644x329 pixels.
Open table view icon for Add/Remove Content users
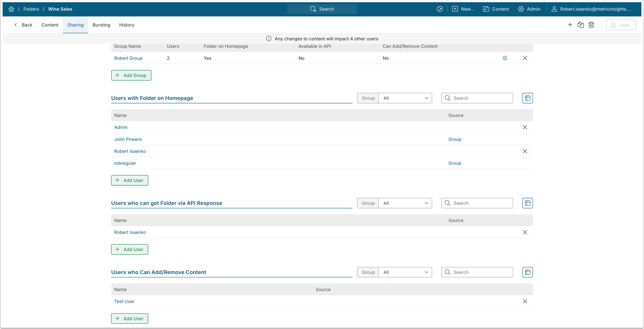point(527,272)
